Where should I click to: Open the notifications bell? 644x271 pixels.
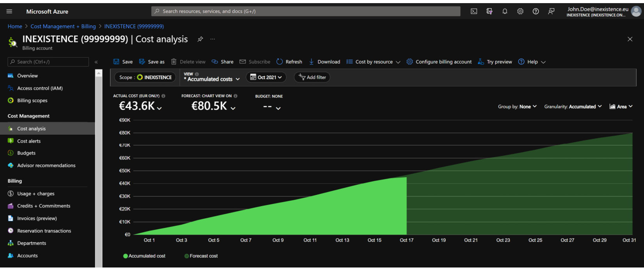tap(505, 11)
